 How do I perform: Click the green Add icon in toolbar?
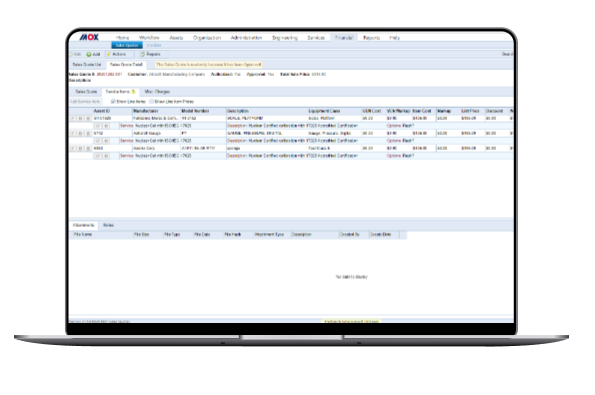pos(89,54)
